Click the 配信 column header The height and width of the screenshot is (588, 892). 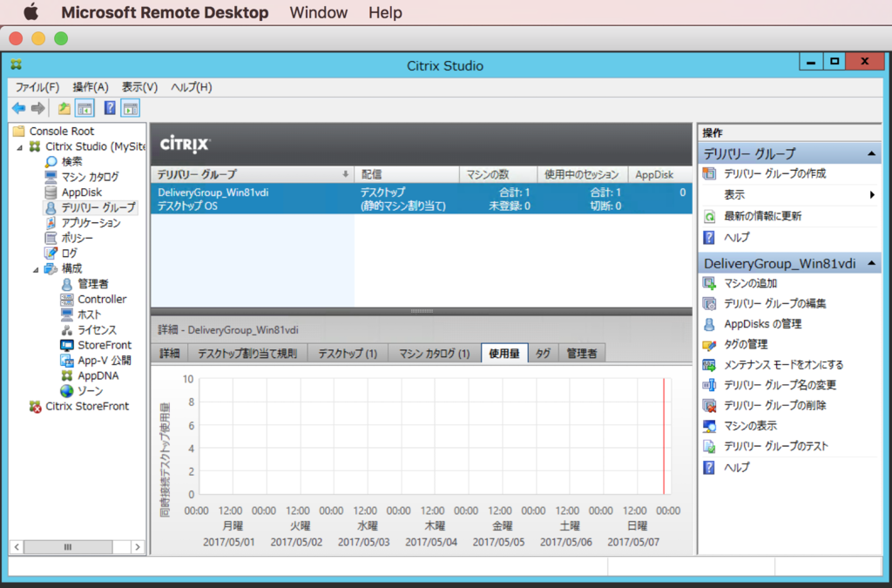point(407,174)
